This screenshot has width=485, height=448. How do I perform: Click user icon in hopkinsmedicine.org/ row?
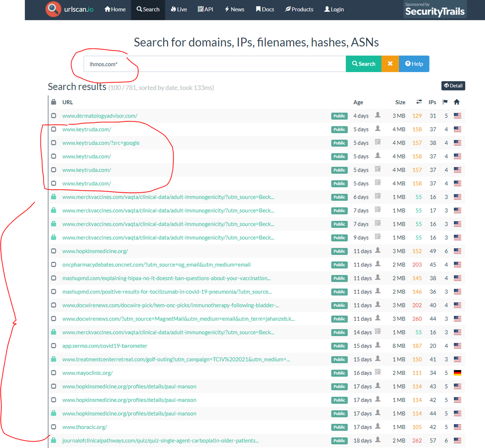point(378,250)
